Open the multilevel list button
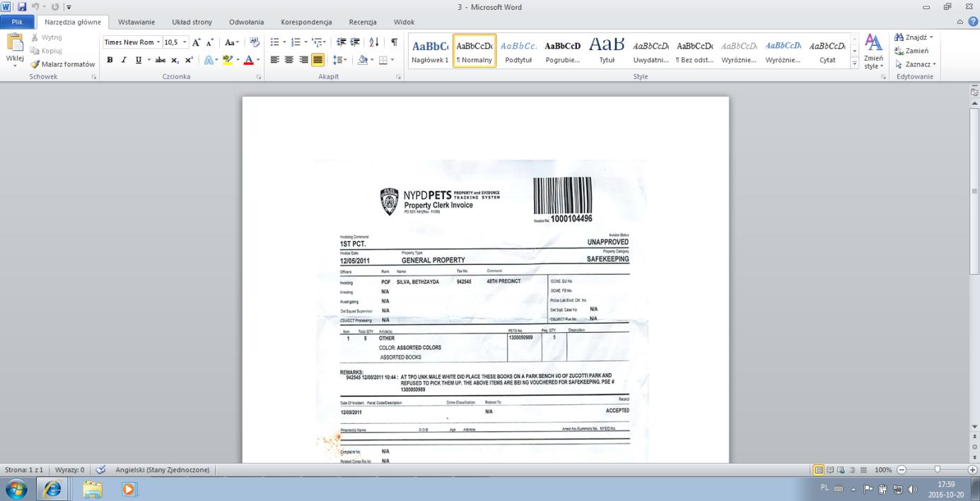 coord(320,42)
